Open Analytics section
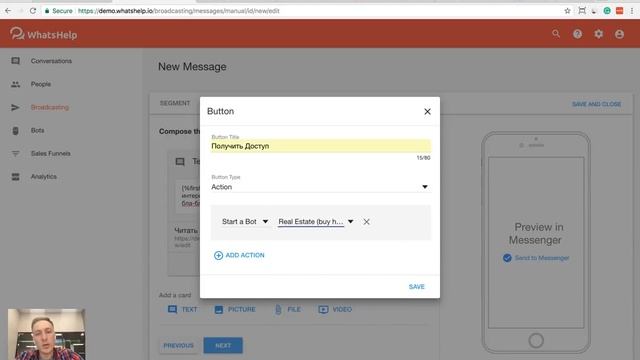This screenshot has height=360, width=640. point(44,177)
